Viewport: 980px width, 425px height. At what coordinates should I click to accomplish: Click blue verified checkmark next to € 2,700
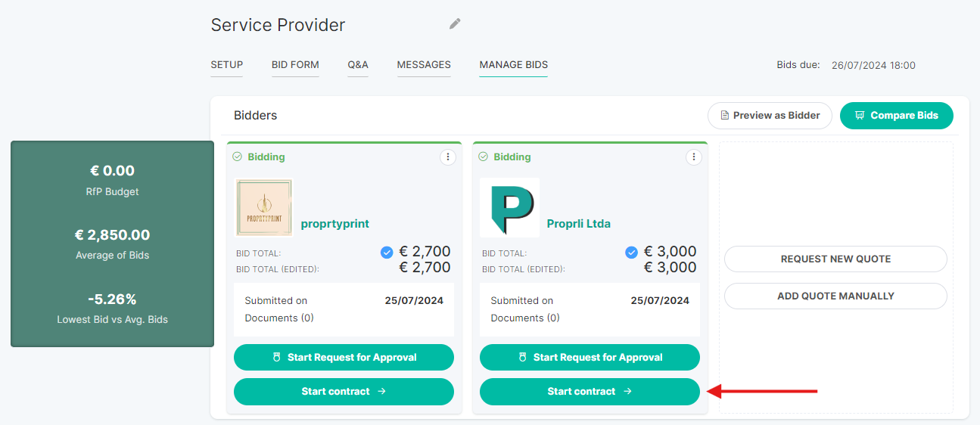click(387, 253)
